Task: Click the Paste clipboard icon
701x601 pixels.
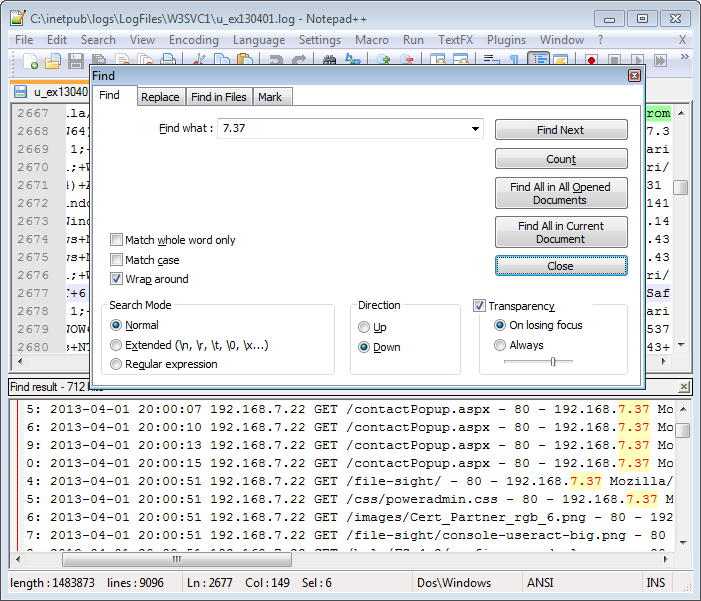Action: pyautogui.click(x=245, y=60)
